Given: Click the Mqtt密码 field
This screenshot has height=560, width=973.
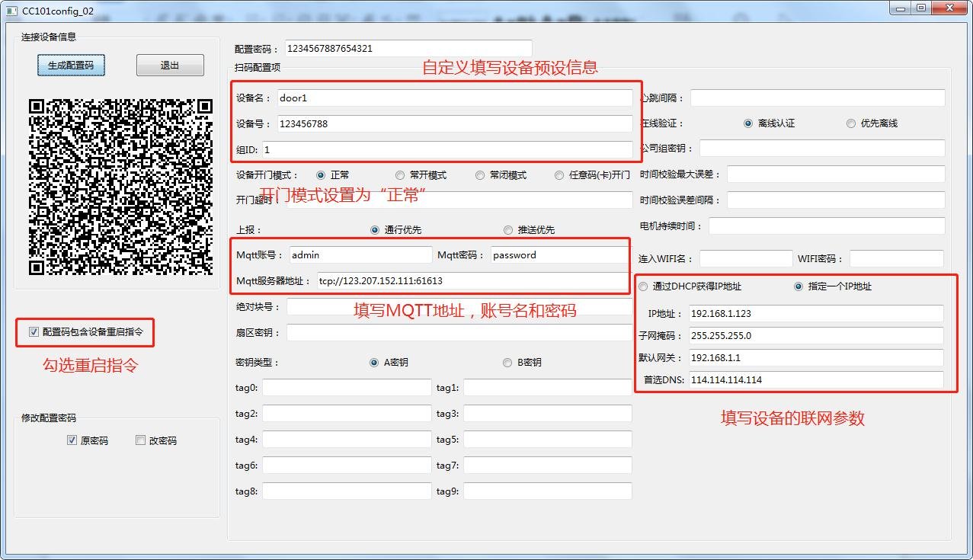Looking at the screenshot, I should [x=561, y=255].
